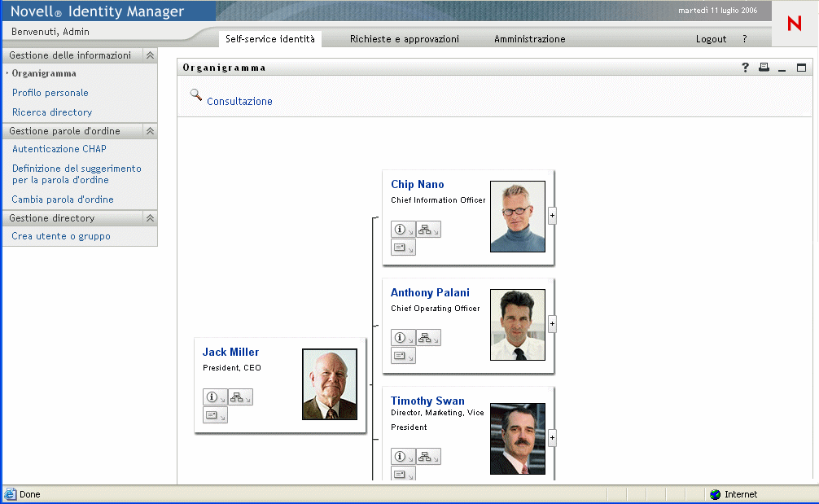
Task: Open Profilo personale in the sidebar
Action: point(50,93)
